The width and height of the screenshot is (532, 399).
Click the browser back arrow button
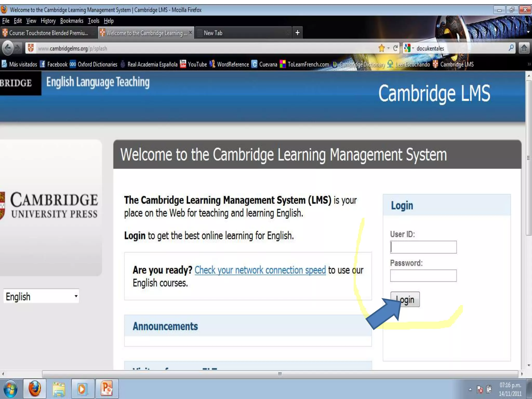(8, 48)
